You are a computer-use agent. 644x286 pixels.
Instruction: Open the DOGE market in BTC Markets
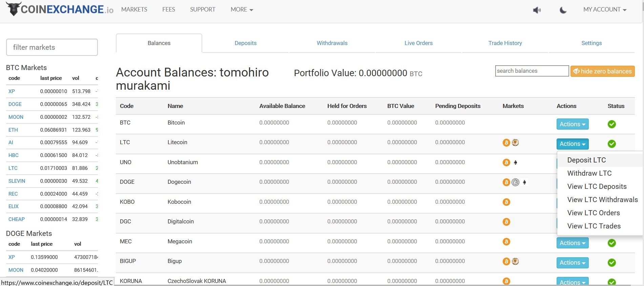15,104
